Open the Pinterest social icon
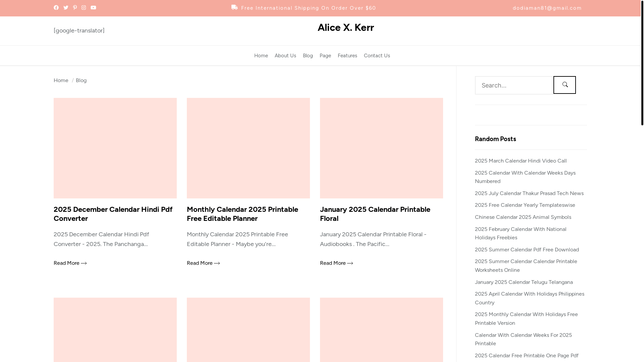This screenshot has width=644, height=362. coord(75,8)
